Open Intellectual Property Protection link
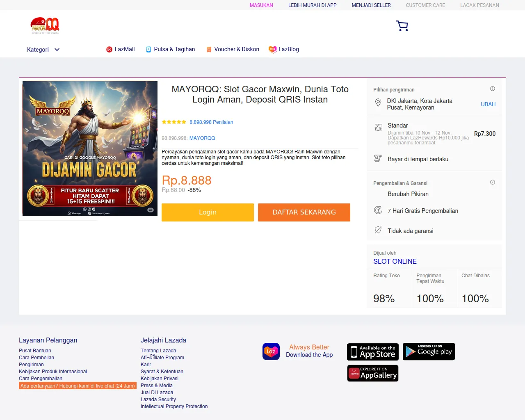This screenshot has height=420, width=525. [174, 406]
